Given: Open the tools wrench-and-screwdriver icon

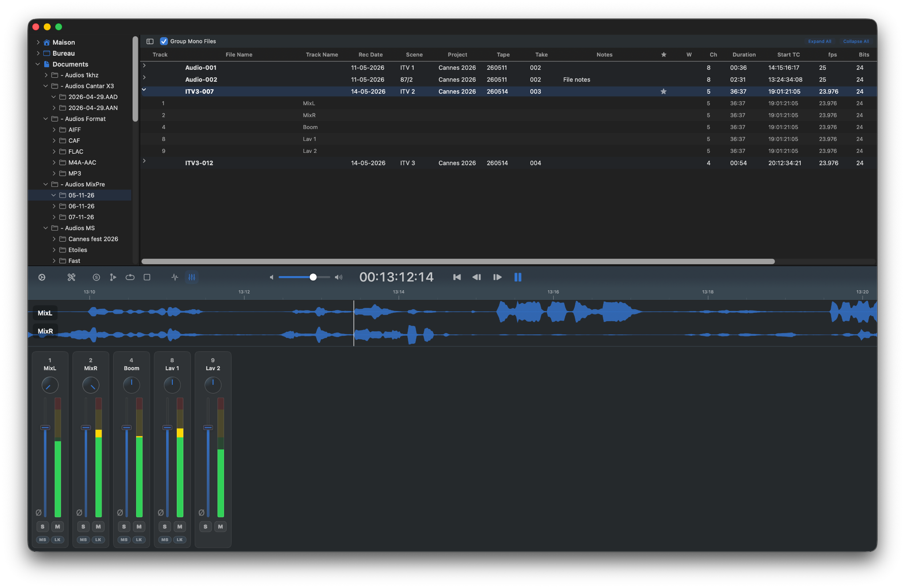Looking at the screenshot, I should click(x=71, y=277).
